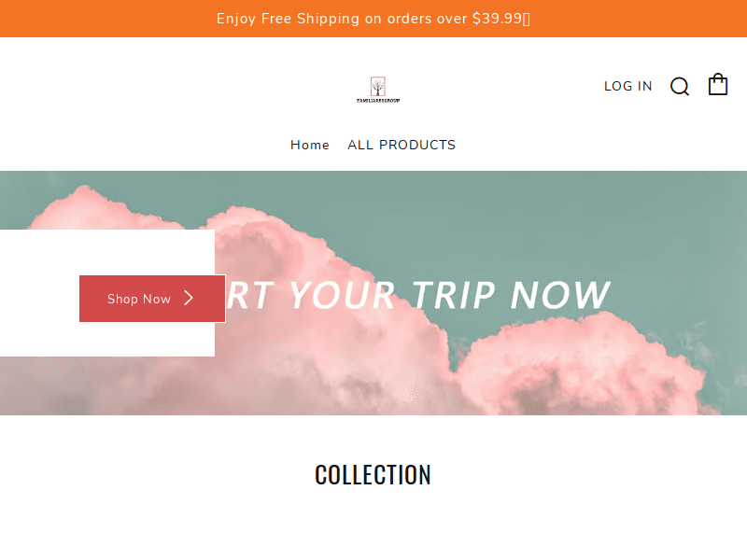Click the small store name under logo
Screen dimensions: 747x560
tap(378, 101)
